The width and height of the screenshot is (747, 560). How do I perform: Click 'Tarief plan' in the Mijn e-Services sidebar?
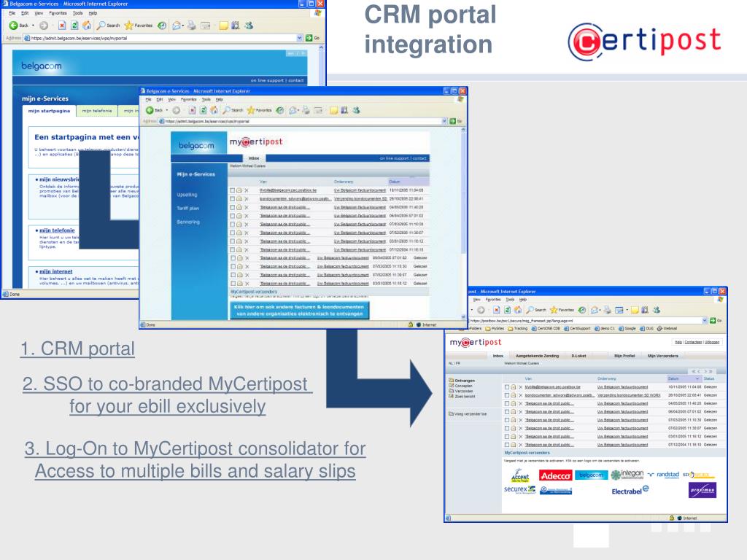[x=187, y=208]
